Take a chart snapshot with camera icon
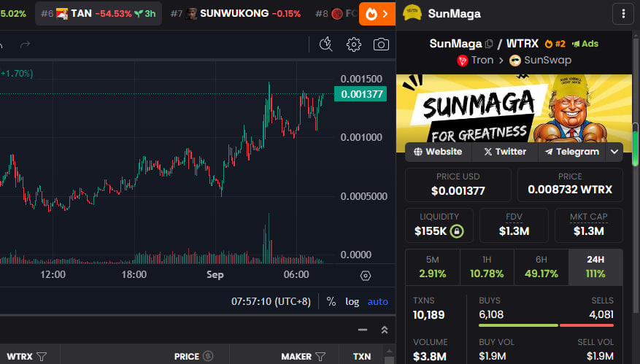This screenshot has height=364, width=640. [381, 44]
